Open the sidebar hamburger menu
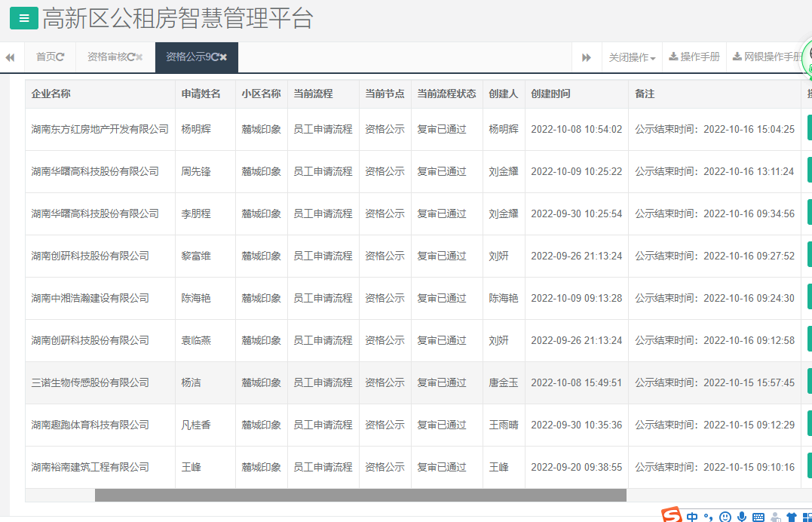 25,17
